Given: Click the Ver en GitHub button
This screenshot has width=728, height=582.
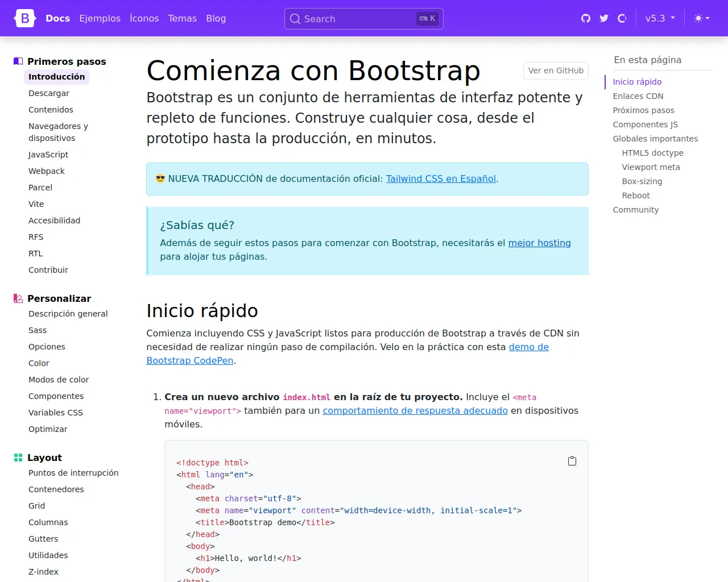Looking at the screenshot, I should coord(556,70).
